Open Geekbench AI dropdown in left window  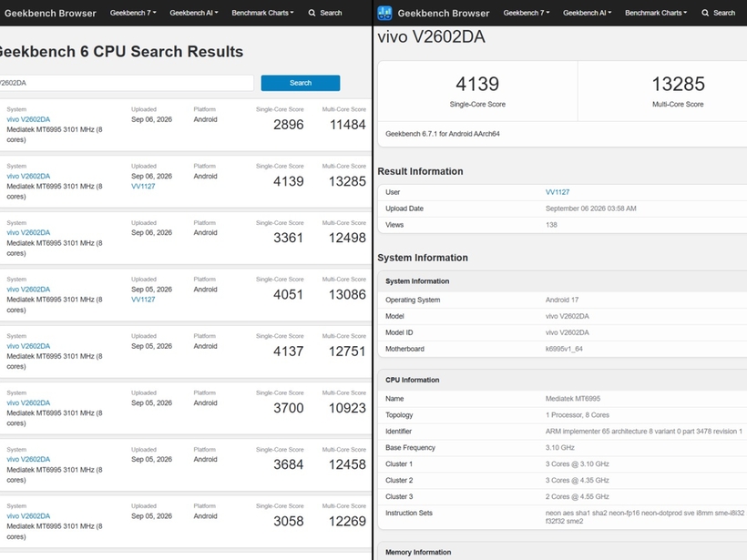pyautogui.click(x=194, y=13)
